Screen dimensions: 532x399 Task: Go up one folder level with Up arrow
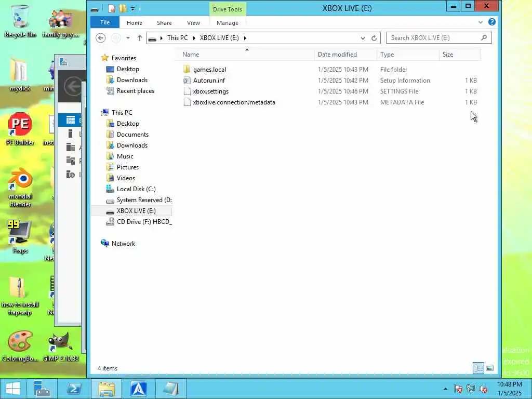click(139, 38)
